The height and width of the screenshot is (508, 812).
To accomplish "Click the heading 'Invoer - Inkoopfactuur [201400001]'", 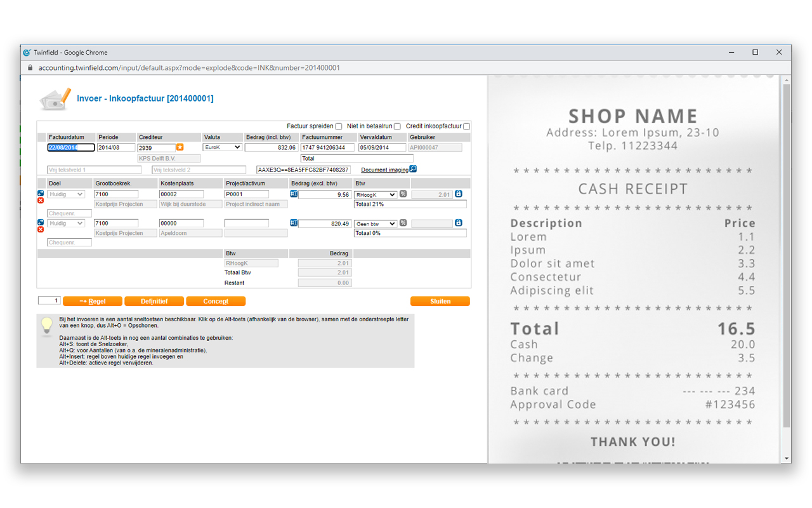I will (x=145, y=98).
